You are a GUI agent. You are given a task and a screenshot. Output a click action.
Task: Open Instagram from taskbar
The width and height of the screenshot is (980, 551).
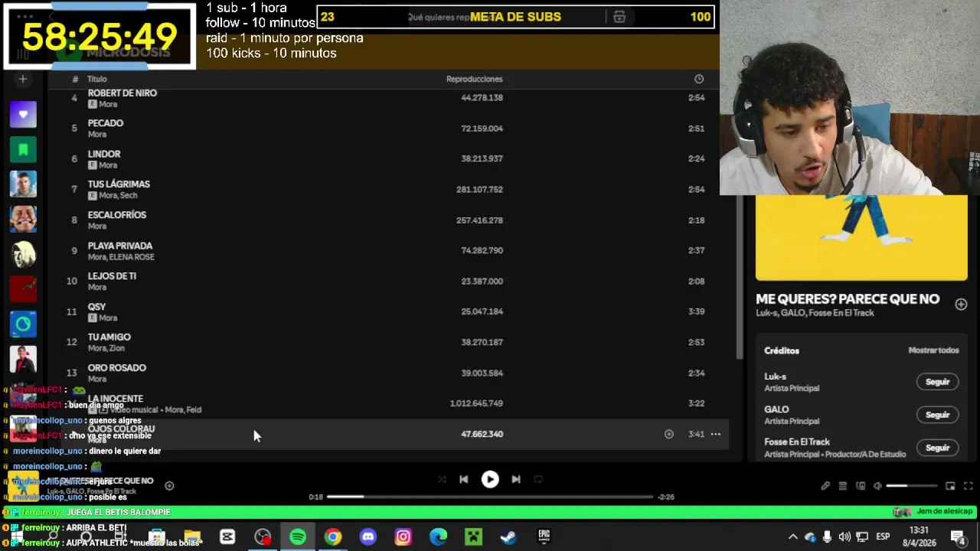(x=403, y=537)
